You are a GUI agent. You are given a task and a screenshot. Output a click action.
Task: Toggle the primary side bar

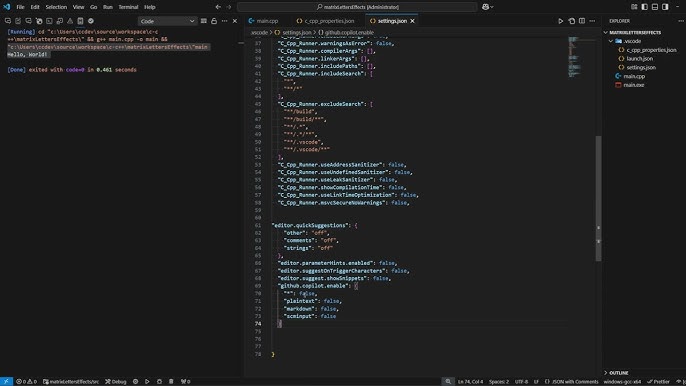coord(644,7)
